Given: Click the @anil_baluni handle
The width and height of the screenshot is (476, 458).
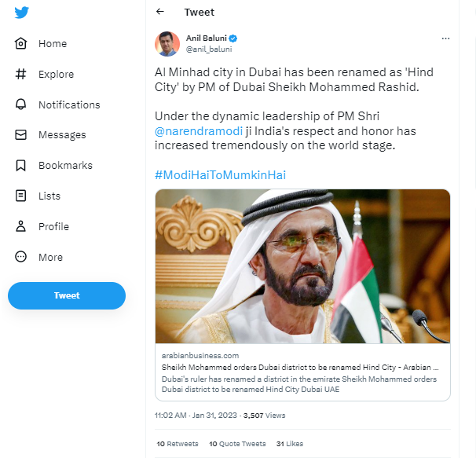Looking at the screenshot, I should (x=209, y=49).
